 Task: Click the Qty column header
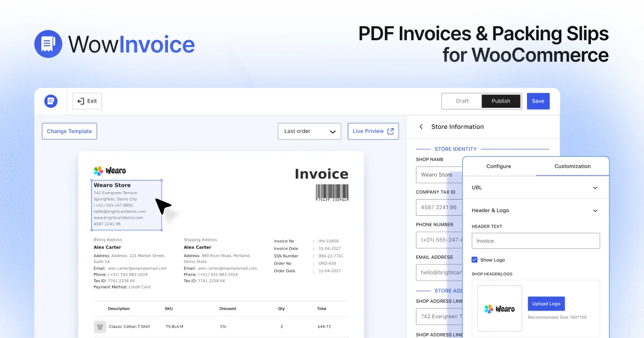coord(281,308)
